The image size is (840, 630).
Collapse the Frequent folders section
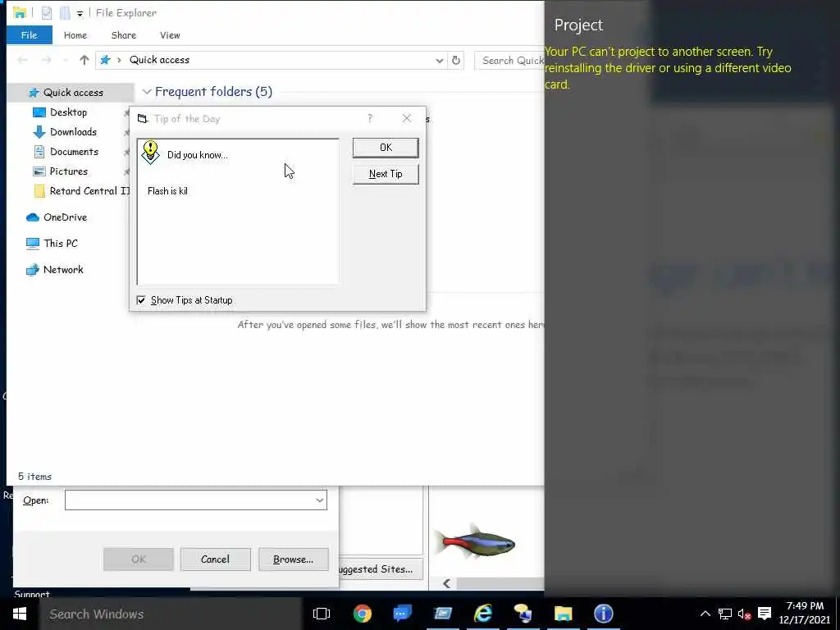click(x=147, y=92)
